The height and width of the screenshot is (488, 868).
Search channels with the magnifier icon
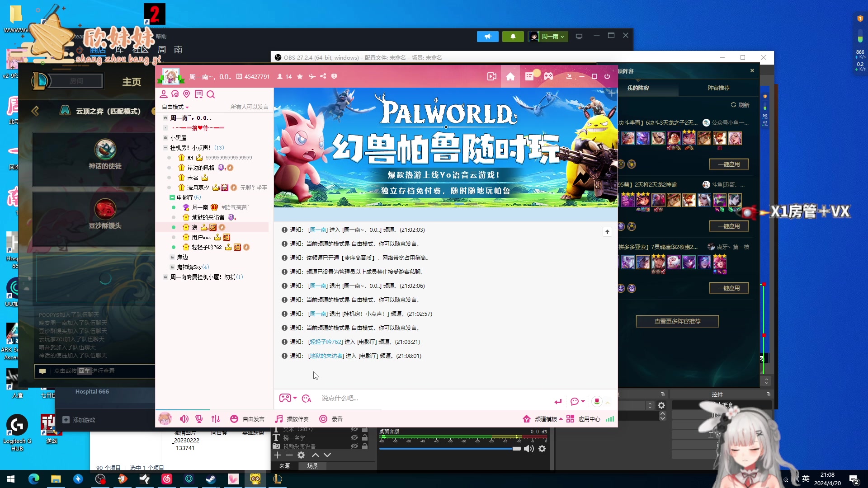211,94
